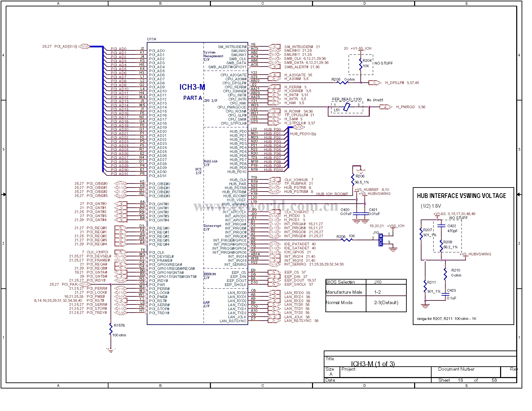Screen dimensions: 532x411
Task: Select the Manufacture Mode table cell
Action: click(x=344, y=292)
